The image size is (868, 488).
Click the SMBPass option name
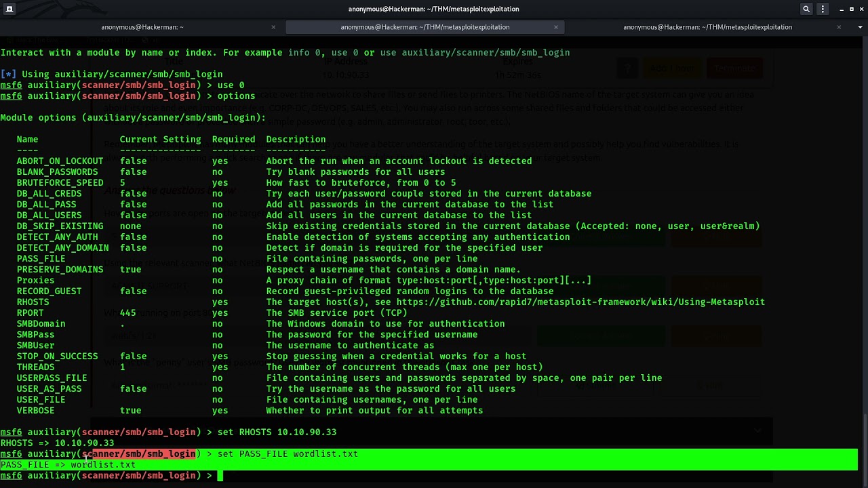click(35, 335)
